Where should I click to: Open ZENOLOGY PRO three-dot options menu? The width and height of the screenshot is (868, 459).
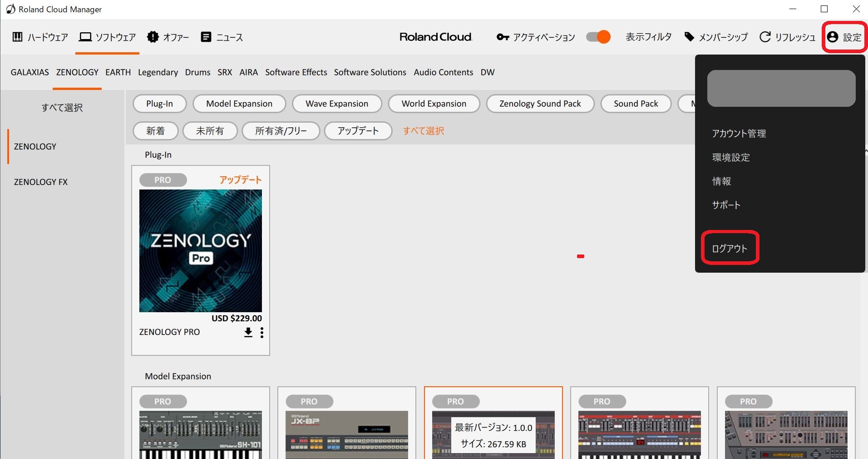pos(262,333)
